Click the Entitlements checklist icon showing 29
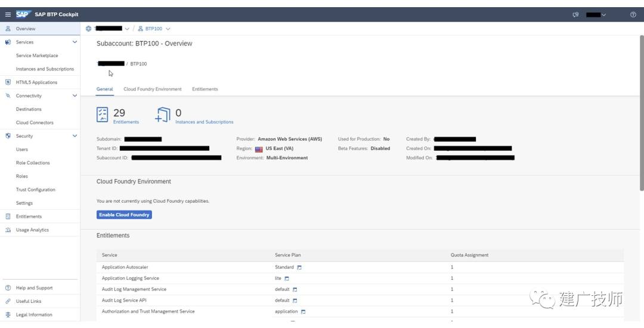The height and width of the screenshot is (328, 644). [103, 115]
